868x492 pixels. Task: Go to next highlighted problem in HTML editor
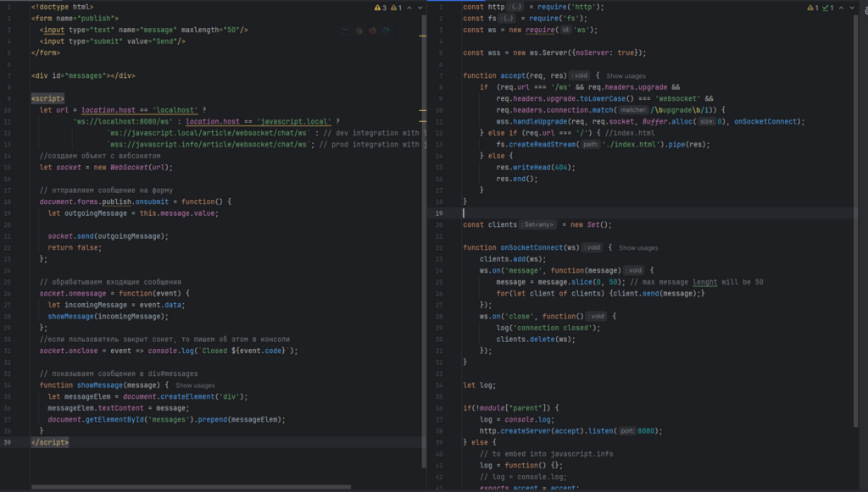[420, 8]
